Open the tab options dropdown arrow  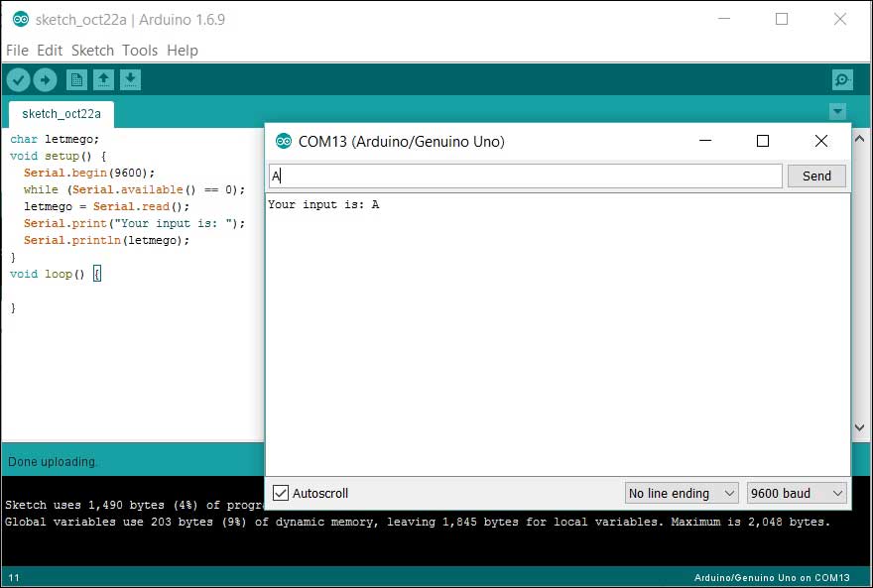point(838,112)
